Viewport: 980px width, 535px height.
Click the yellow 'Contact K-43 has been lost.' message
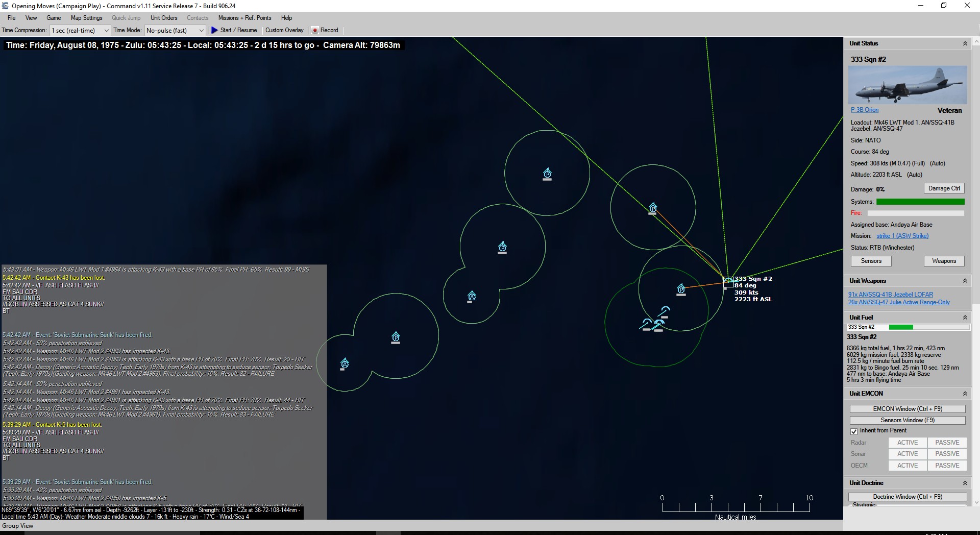click(54, 278)
